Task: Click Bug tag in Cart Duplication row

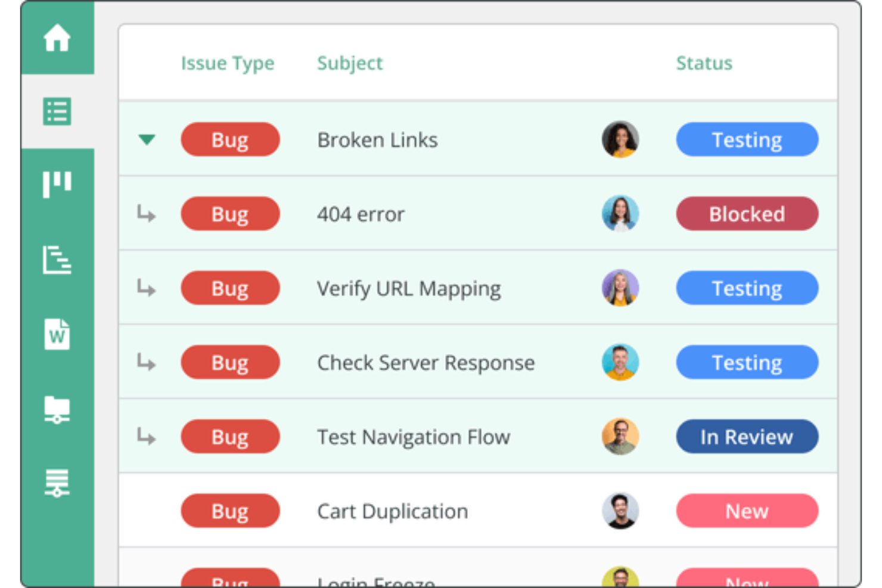Action: pyautogui.click(x=230, y=511)
